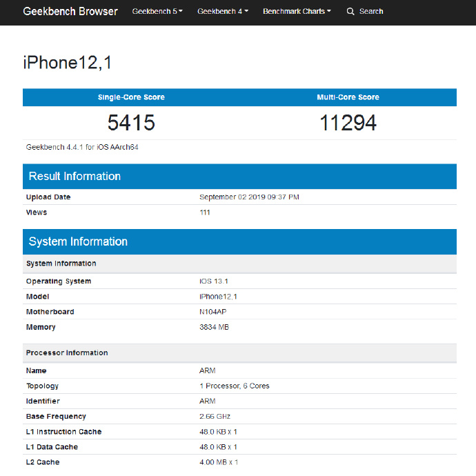This screenshot has width=476, height=476.
Task: Click the search magnifier icon
Action: pos(350,12)
